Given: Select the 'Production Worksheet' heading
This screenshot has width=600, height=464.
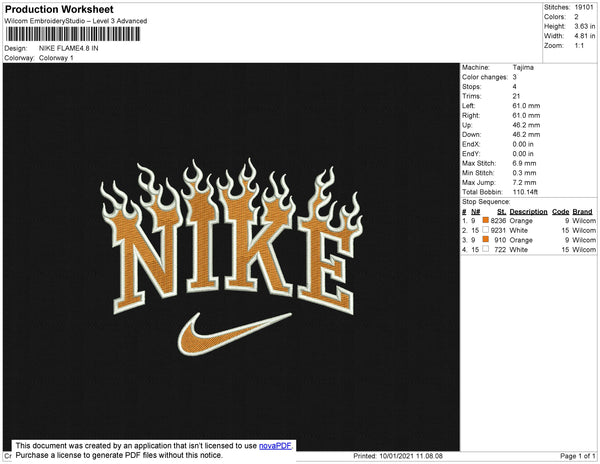Looking at the screenshot, I should coord(59,9).
